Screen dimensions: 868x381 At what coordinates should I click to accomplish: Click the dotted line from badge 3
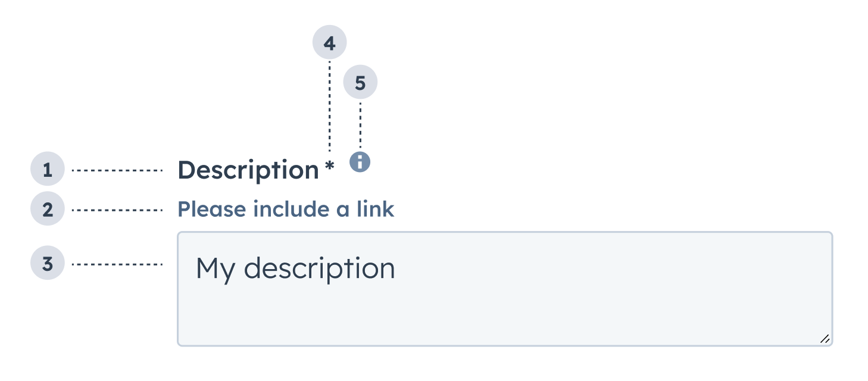pyautogui.click(x=117, y=264)
